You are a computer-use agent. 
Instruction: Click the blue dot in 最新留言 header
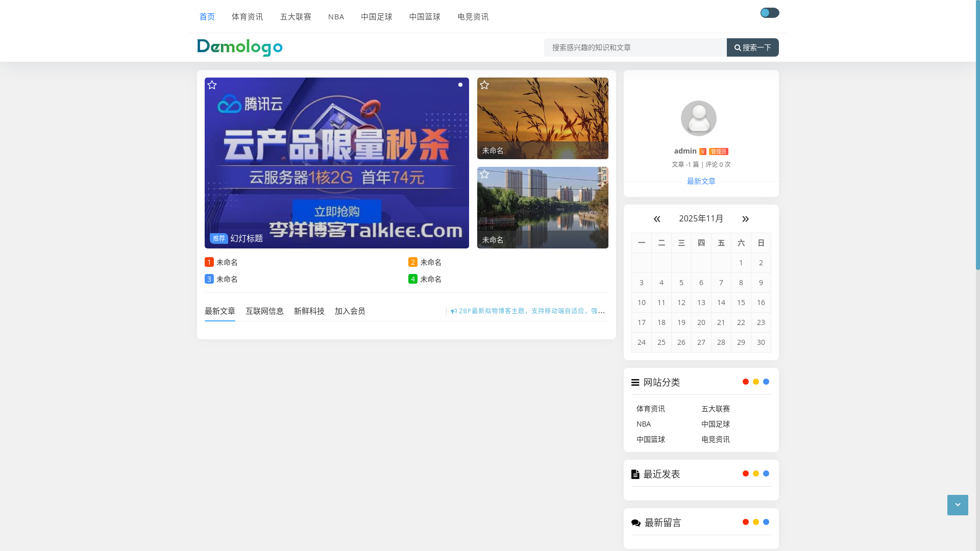click(x=766, y=522)
